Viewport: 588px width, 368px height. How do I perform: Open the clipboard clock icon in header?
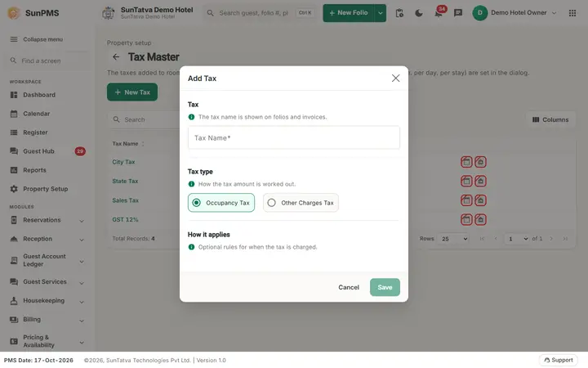pyautogui.click(x=399, y=13)
